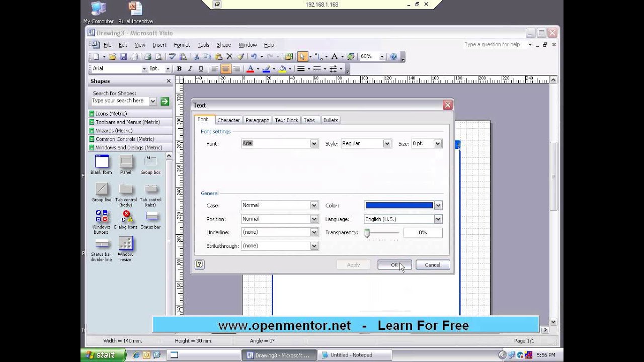Switch to Untitled - Notepad in taskbar
The image size is (644, 362).
[x=354, y=355]
